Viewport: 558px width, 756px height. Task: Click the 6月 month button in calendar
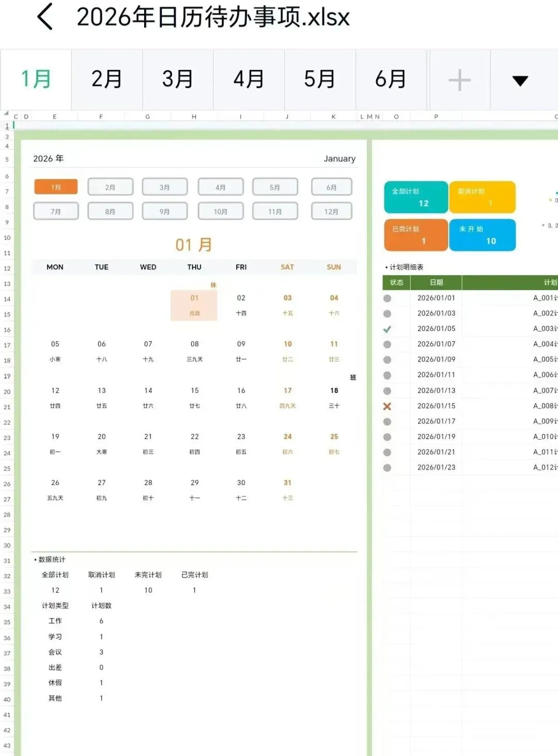tap(332, 187)
